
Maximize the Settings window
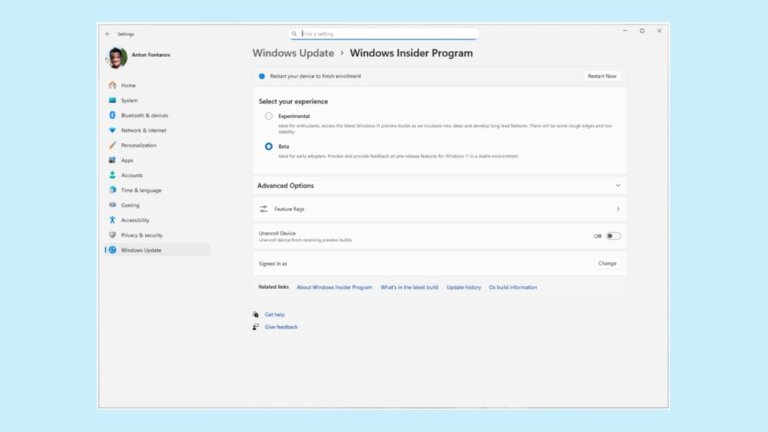click(642, 31)
